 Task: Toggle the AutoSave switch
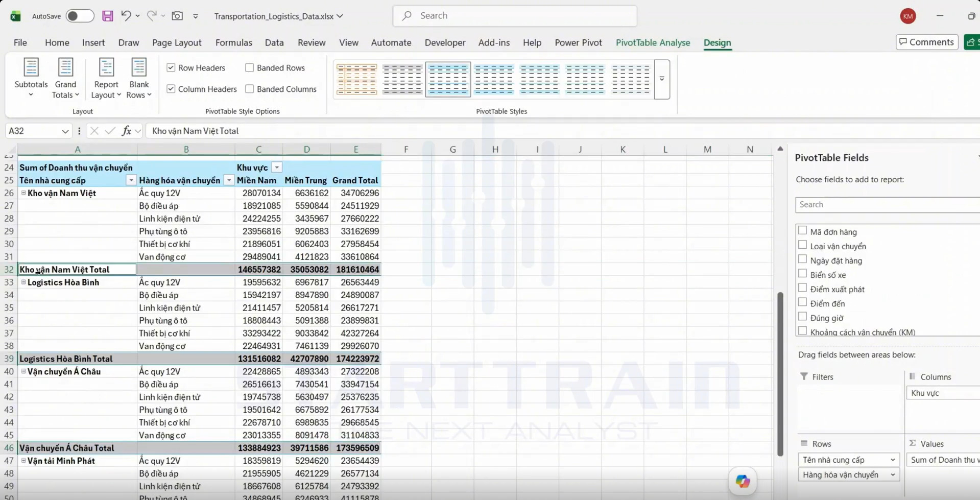[x=80, y=16]
